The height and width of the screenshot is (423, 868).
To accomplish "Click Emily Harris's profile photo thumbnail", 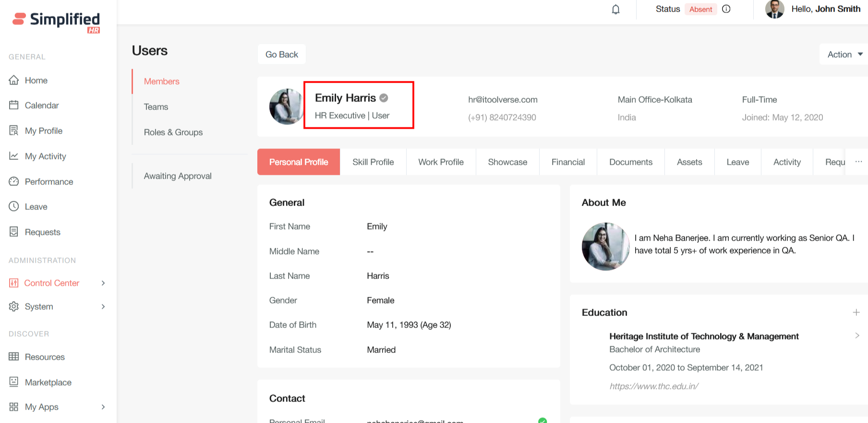I will [286, 107].
